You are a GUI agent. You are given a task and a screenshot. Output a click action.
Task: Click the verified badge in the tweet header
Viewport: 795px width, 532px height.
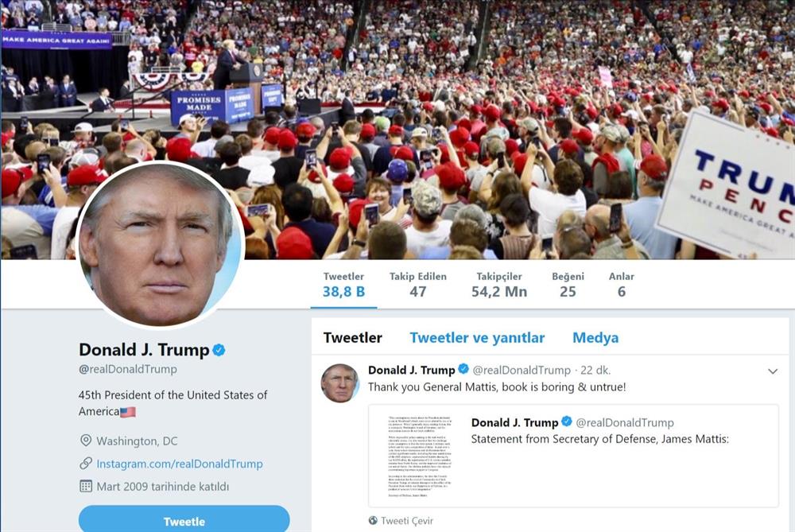tap(463, 369)
